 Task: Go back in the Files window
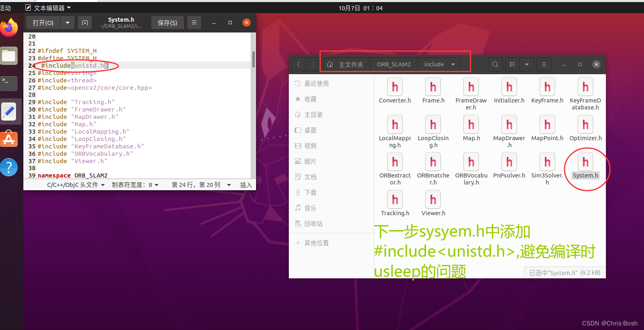299,64
